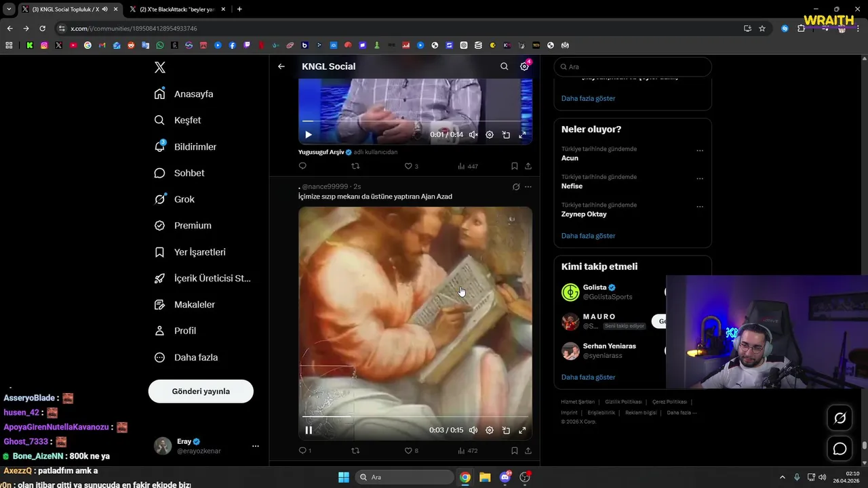The height and width of the screenshot is (488, 868).
Task: Reload the current page
Action: pyautogui.click(x=42, y=28)
